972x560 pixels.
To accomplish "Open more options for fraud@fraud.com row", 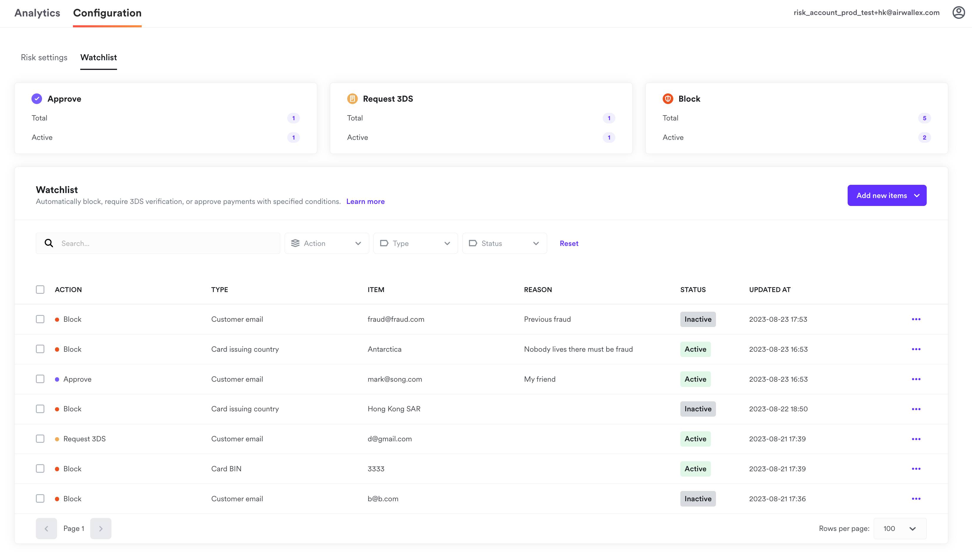I will [916, 319].
